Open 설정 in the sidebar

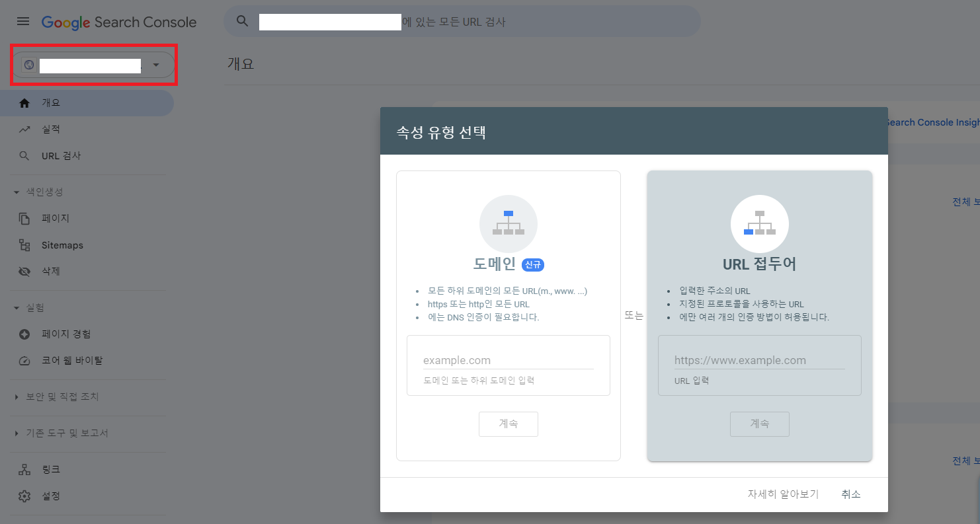[87, 496]
